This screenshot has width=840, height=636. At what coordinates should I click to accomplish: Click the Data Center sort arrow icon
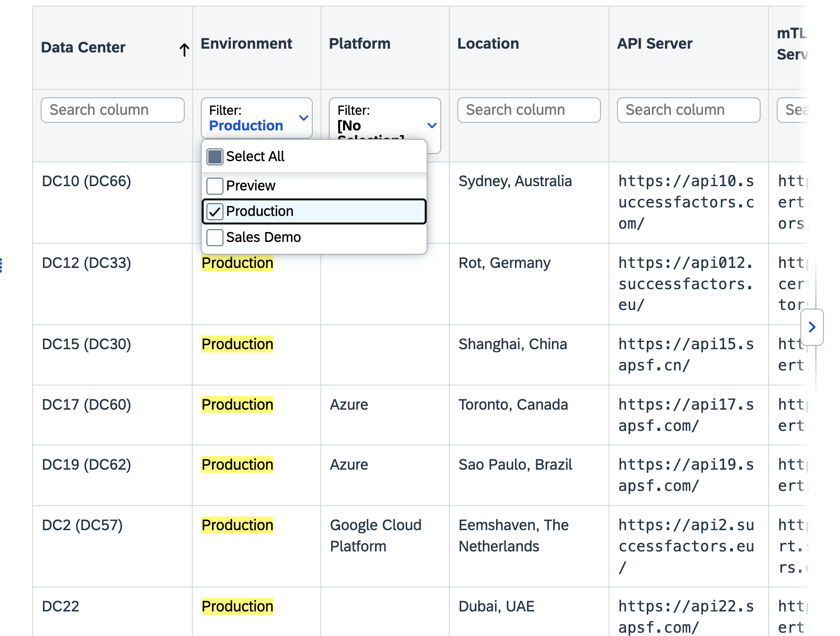click(184, 49)
